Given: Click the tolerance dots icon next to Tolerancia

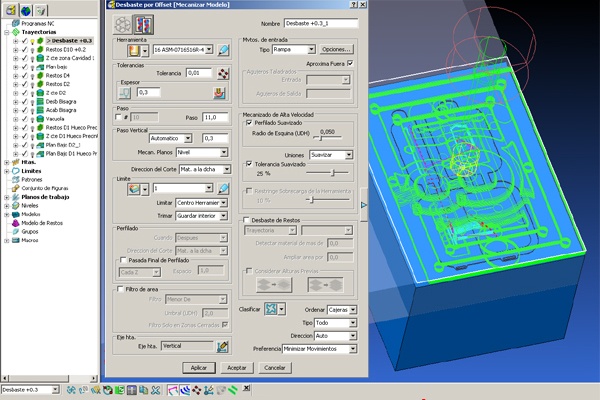Looking at the screenshot, I should pos(224,73).
